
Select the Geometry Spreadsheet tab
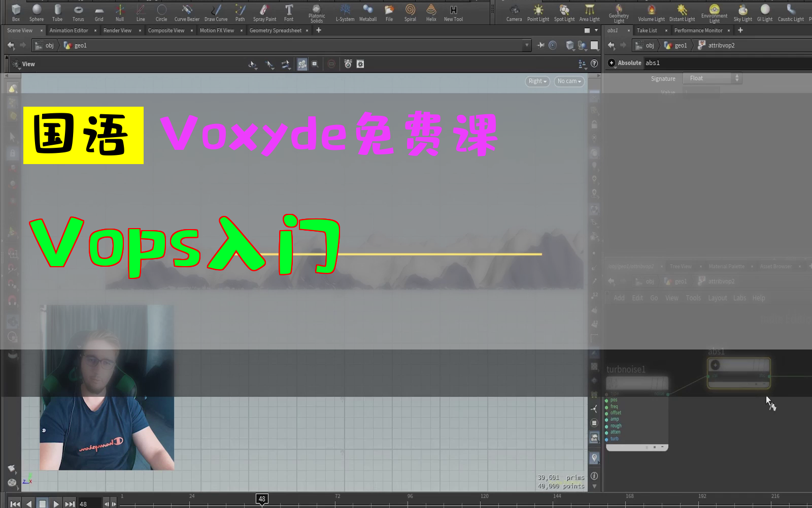[276, 30]
